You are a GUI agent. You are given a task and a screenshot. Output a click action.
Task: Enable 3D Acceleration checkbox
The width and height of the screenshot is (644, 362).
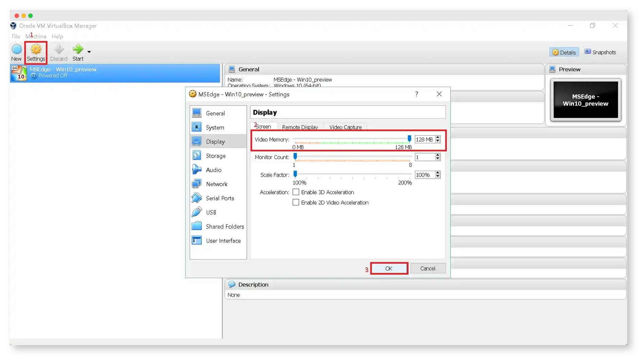pos(296,192)
